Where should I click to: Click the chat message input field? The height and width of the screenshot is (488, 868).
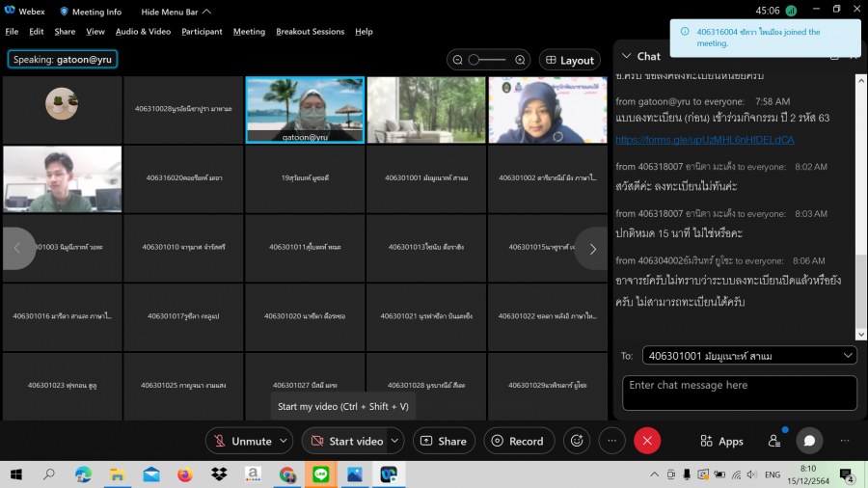739,392
